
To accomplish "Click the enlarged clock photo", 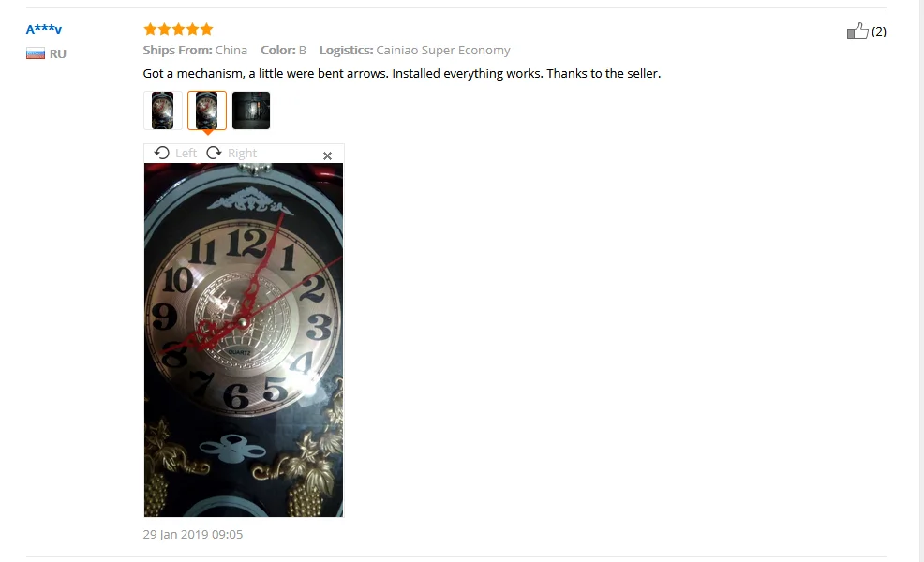I will coord(244,340).
